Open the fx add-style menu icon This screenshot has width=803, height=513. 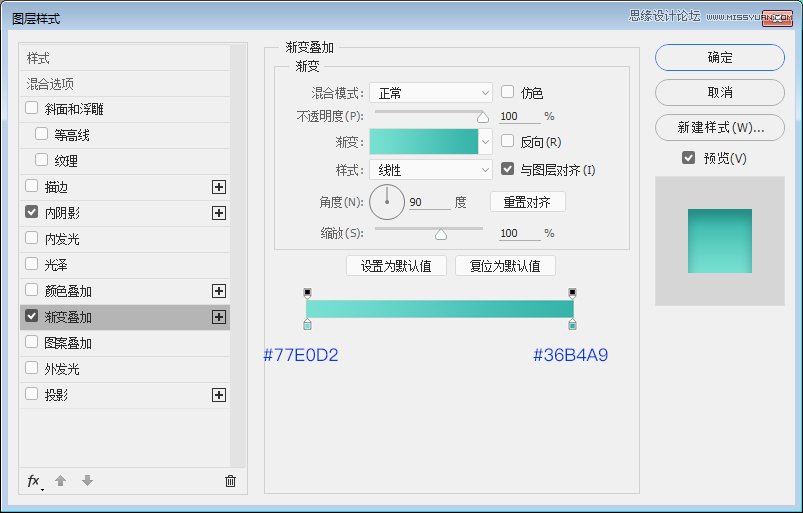coord(34,481)
